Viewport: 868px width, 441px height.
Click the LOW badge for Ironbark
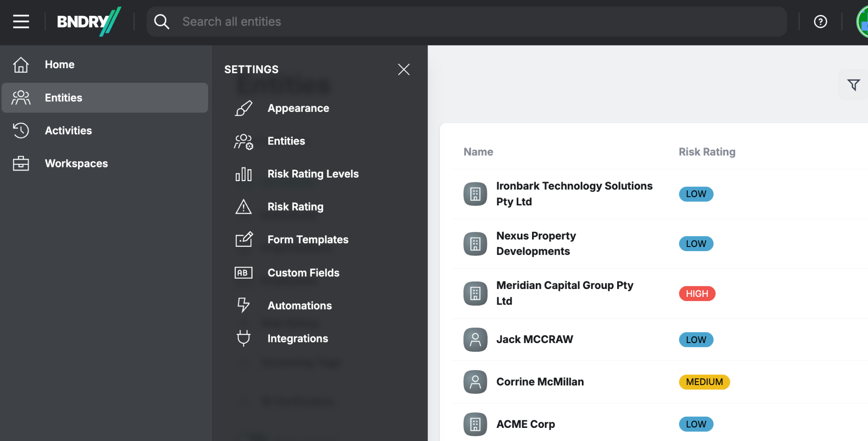696,194
